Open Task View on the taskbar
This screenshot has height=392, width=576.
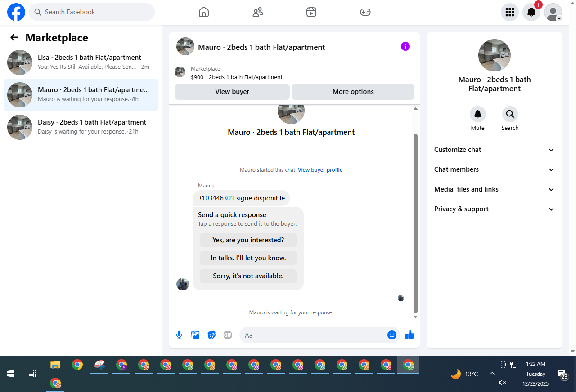click(x=32, y=374)
